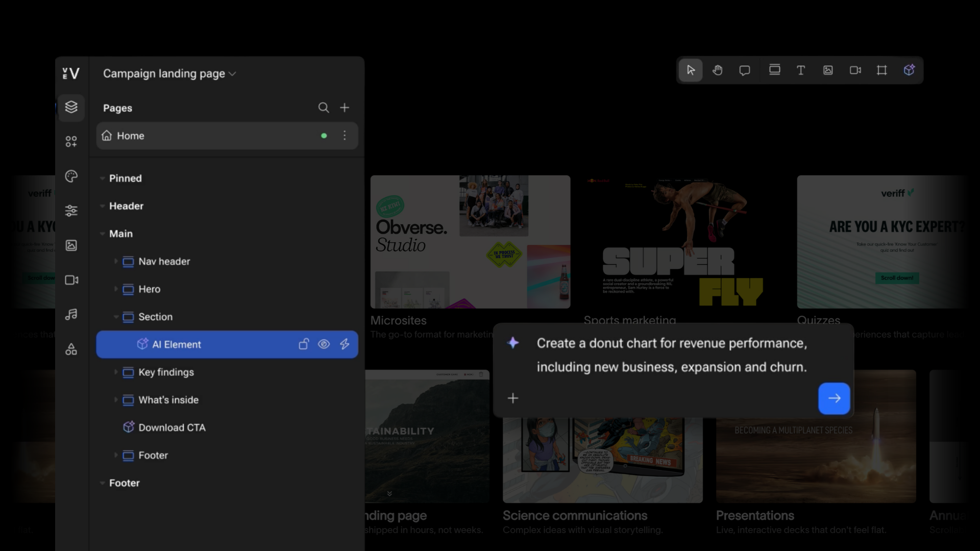Select the Hero layer name
Image resolution: width=980 pixels, height=551 pixels.
point(149,289)
